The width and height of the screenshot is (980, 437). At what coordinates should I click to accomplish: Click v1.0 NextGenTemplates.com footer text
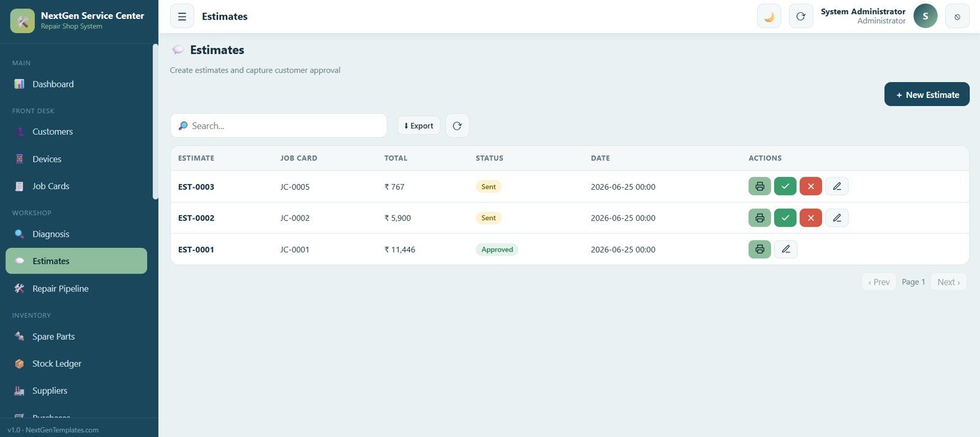(53, 430)
